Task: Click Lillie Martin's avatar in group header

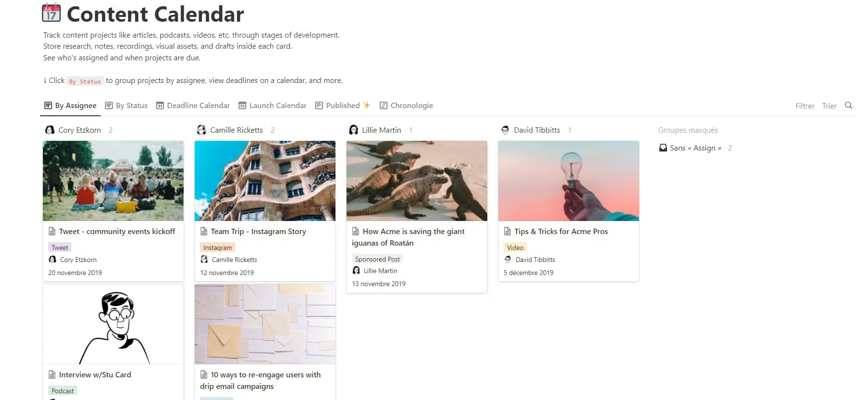Action: [353, 130]
